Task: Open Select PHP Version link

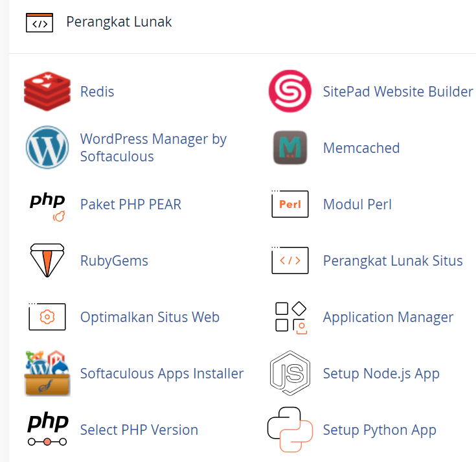Action: pos(139,430)
